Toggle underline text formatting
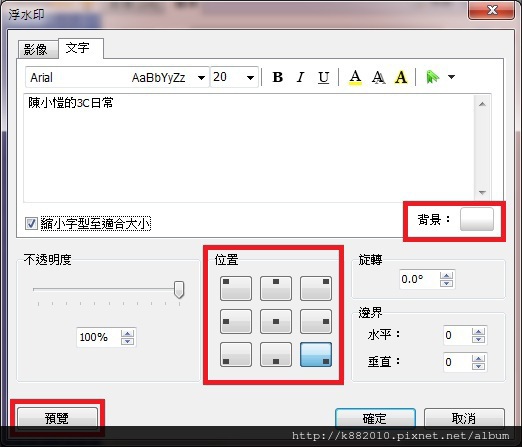 point(323,77)
